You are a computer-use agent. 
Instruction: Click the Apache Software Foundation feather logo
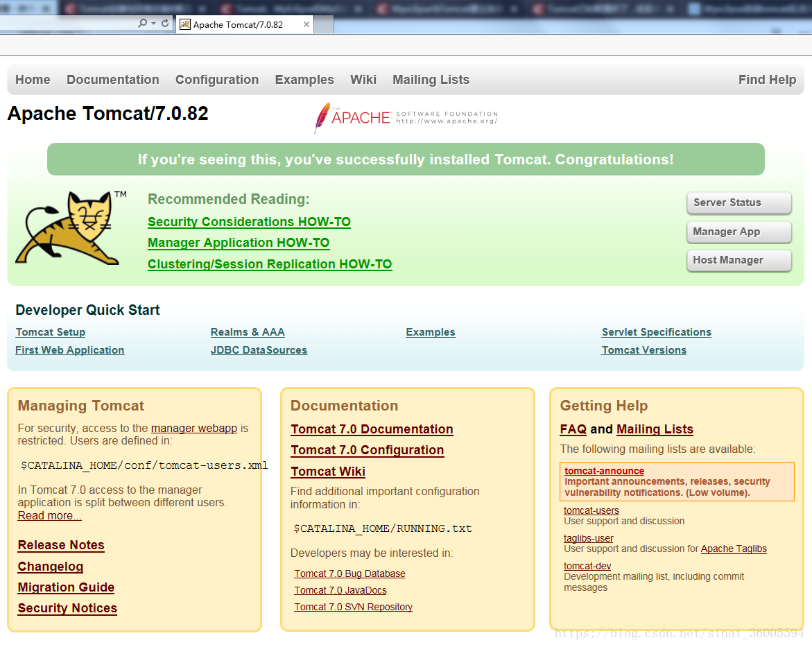[406, 118]
